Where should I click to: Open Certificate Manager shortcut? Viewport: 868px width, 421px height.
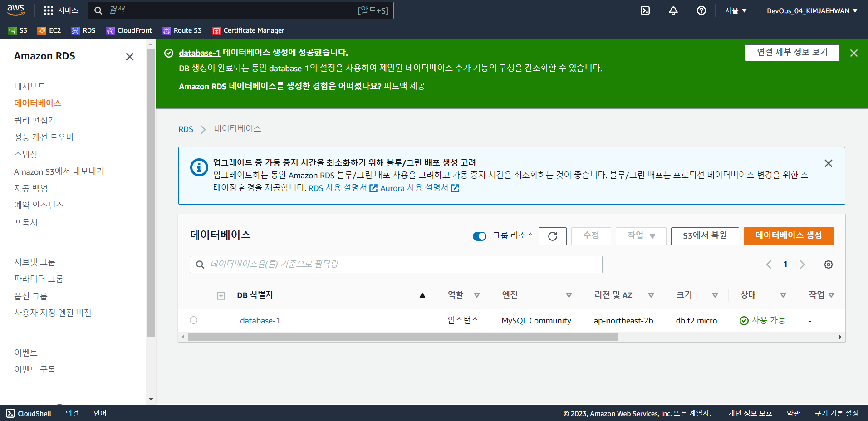point(248,30)
